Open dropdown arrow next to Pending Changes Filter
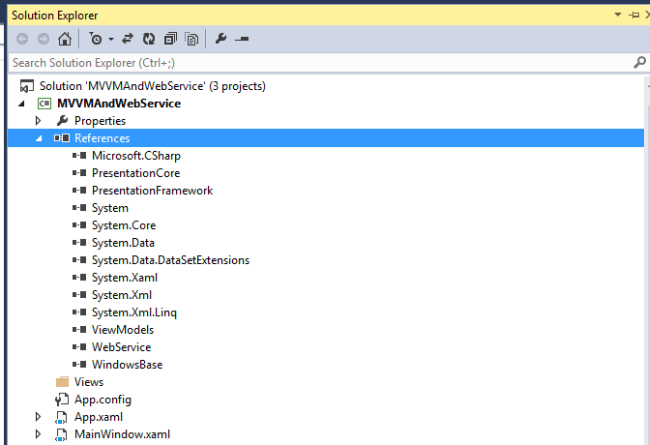Viewport: 650px width, 445px height. point(111,39)
